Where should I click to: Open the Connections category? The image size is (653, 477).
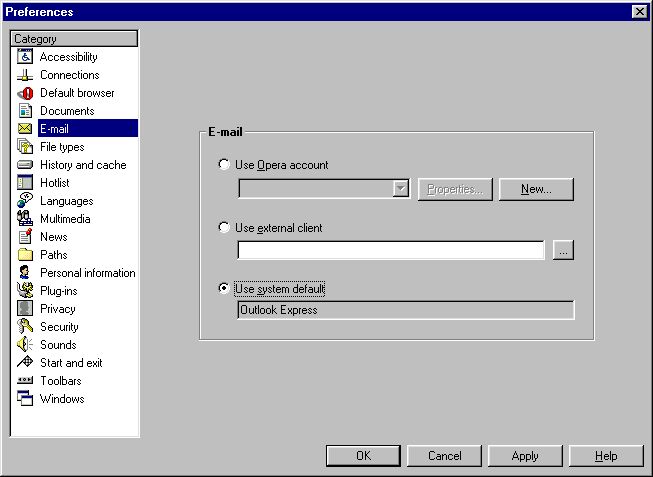pos(70,75)
